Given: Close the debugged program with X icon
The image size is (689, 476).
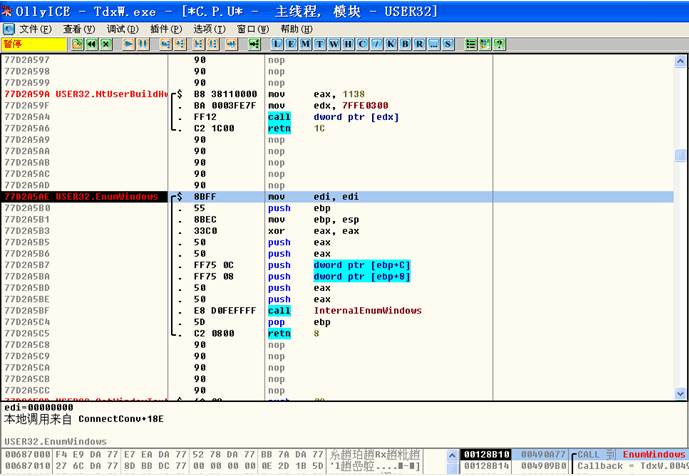Looking at the screenshot, I should 106,44.
